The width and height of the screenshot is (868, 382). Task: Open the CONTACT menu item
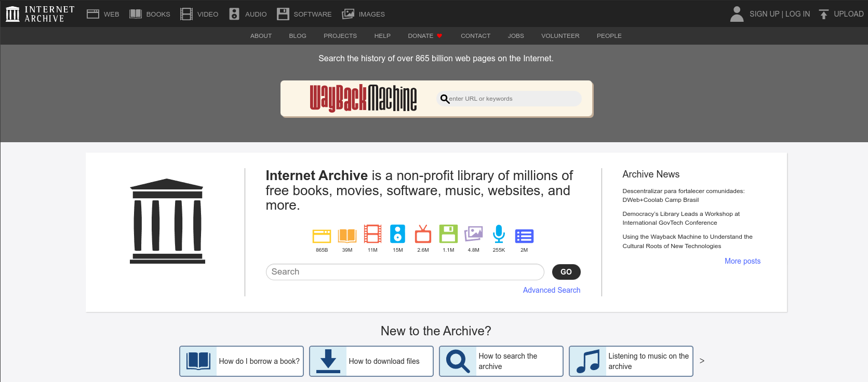[475, 36]
